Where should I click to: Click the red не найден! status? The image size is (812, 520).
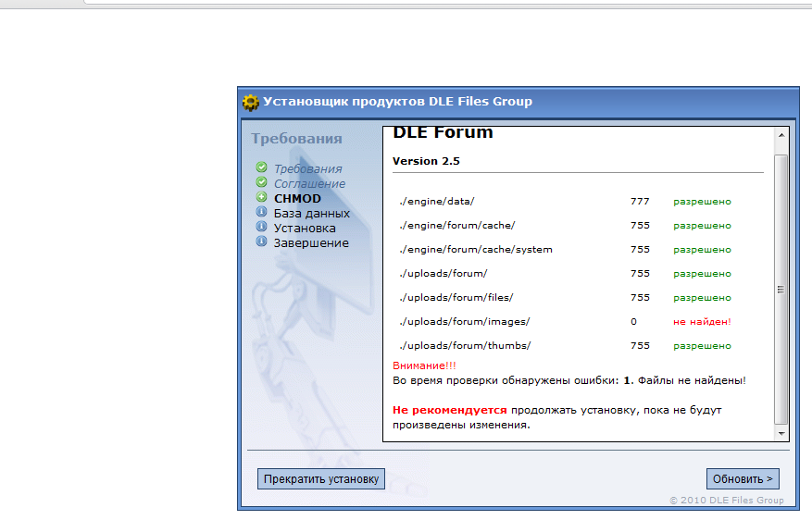pyautogui.click(x=702, y=322)
